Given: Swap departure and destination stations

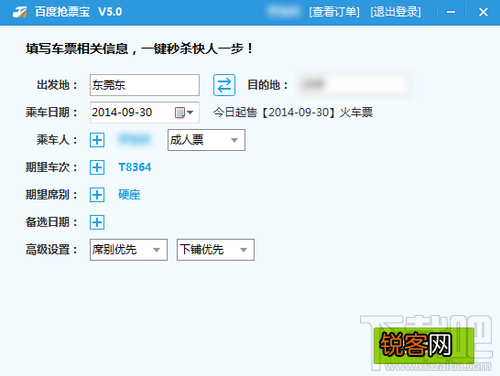Looking at the screenshot, I should (224, 85).
